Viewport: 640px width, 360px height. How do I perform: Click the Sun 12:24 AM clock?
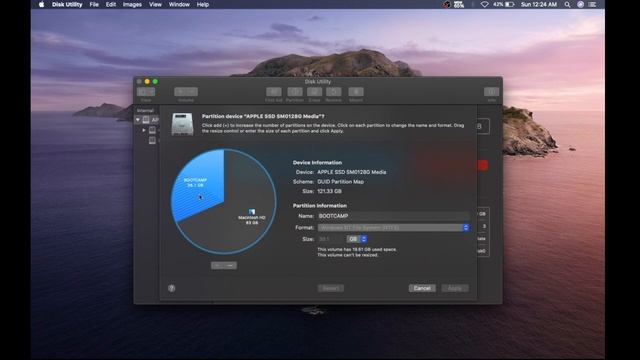pos(539,4)
